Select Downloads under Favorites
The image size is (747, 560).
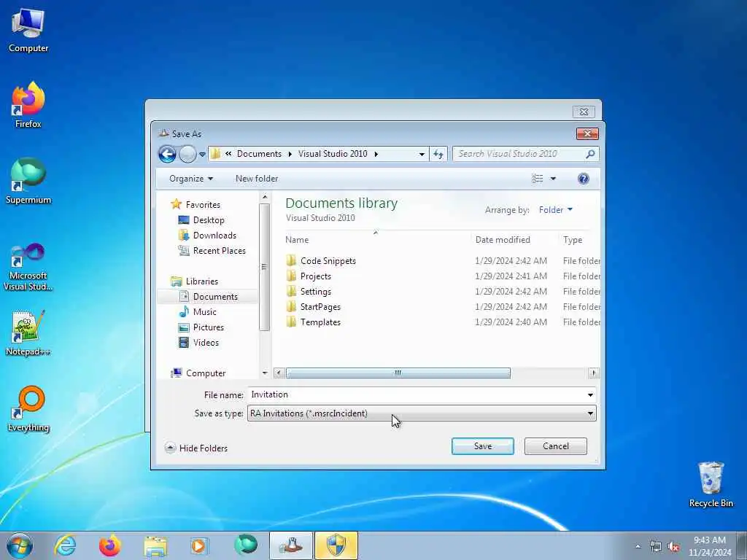214,236
